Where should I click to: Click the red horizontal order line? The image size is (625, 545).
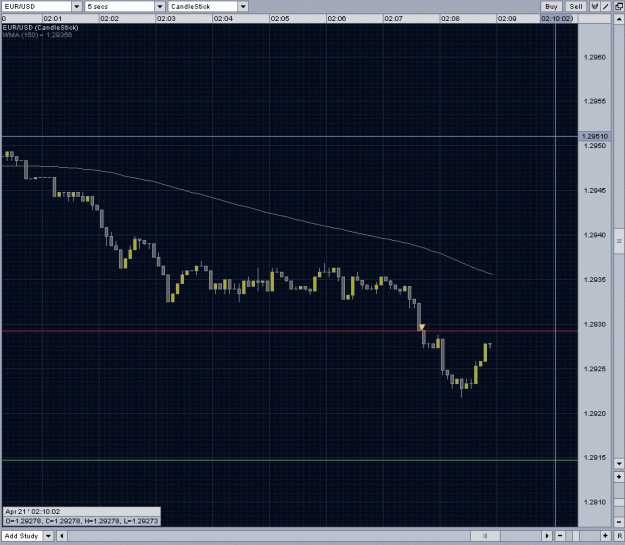[x=290, y=331]
